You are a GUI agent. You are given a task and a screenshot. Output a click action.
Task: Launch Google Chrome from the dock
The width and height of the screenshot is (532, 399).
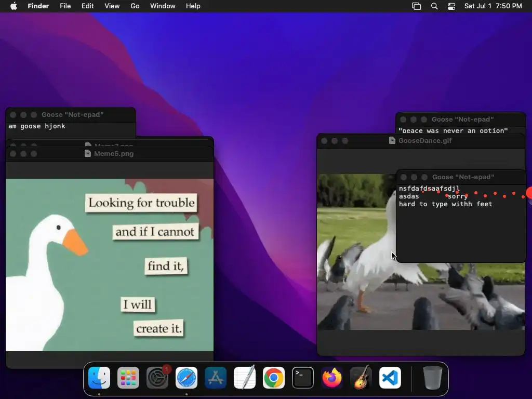(273, 378)
